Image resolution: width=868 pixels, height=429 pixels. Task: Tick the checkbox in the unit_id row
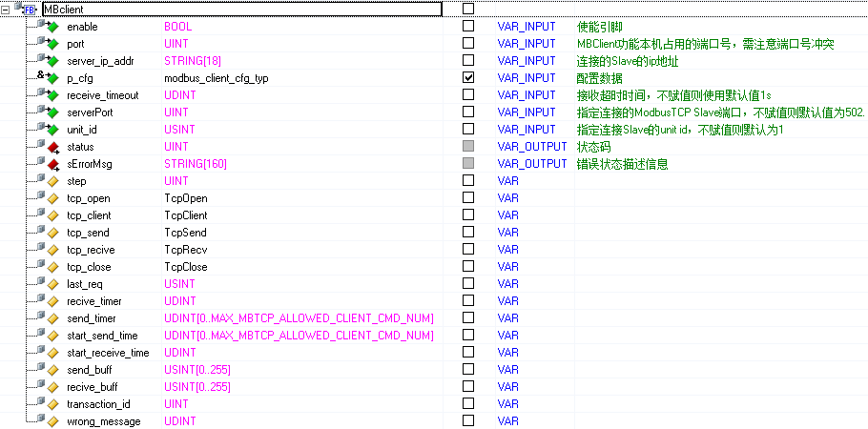coord(468,129)
